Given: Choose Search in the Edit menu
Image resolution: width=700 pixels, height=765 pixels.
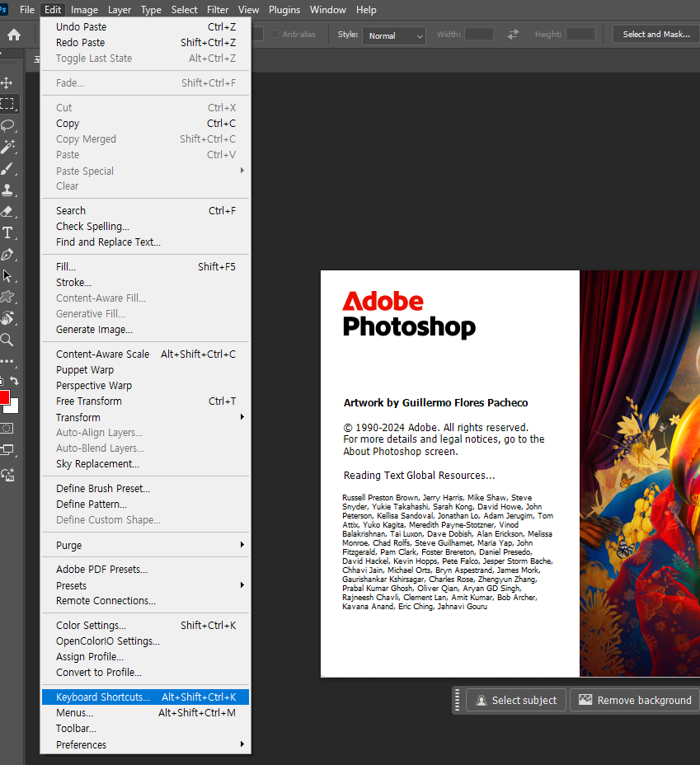Looking at the screenshot, I should (145, 211).
